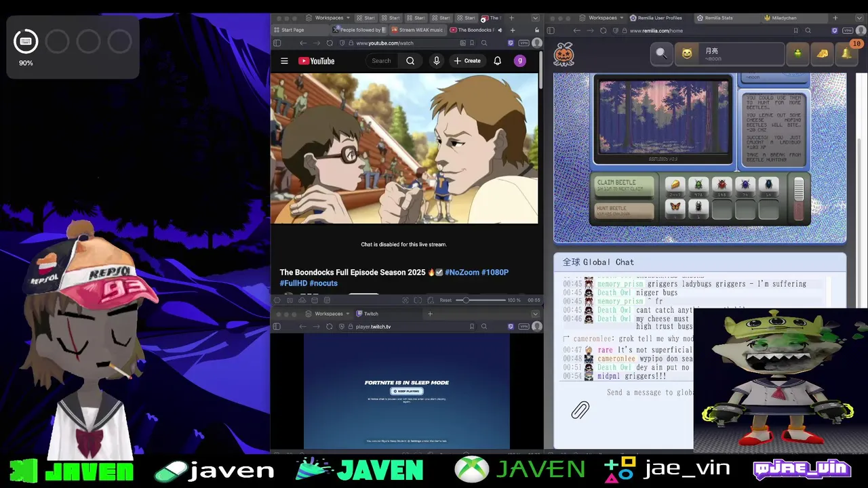Open Remilia notifications bell with badge 10

(846, 54)
